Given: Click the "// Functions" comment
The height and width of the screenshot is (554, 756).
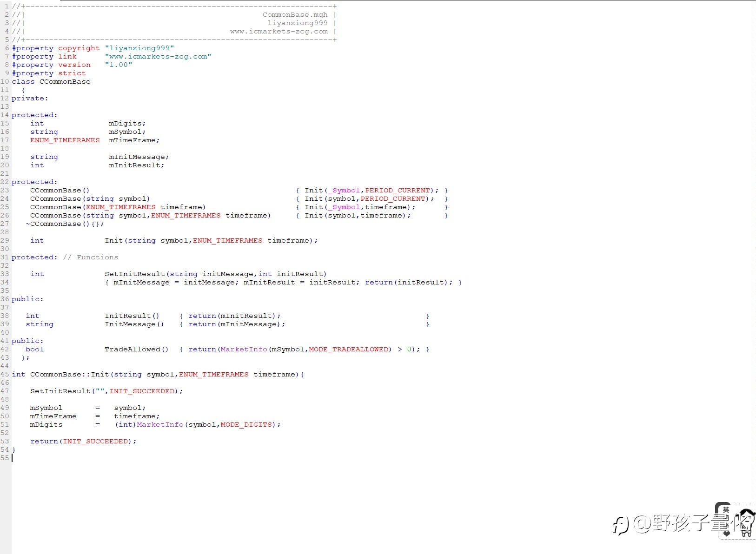Looking at the screenshot, I should 91,257.
